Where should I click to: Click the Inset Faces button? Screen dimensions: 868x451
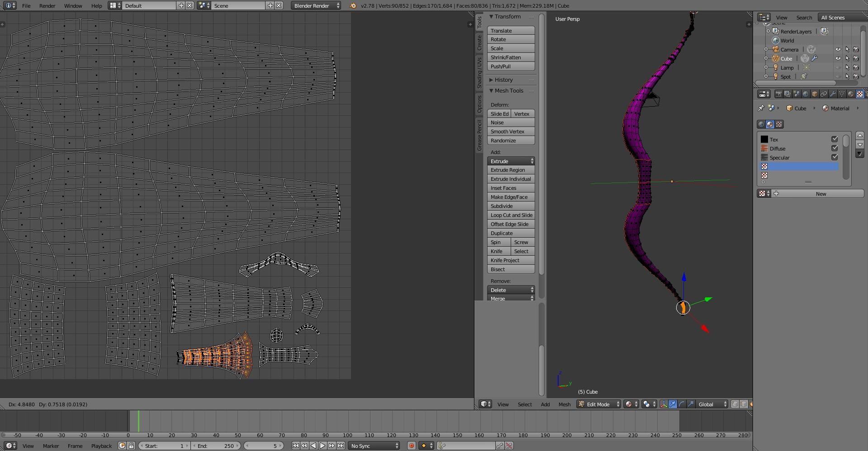point(511,188)
